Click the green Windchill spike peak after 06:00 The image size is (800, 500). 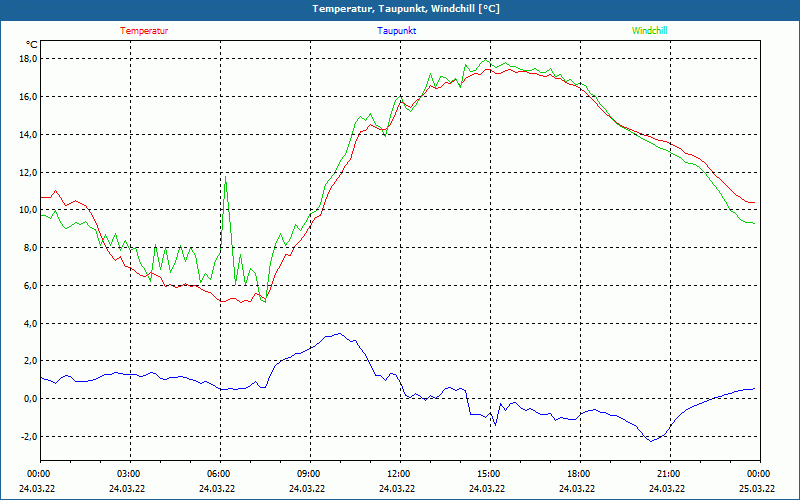[x=226, y=177]
